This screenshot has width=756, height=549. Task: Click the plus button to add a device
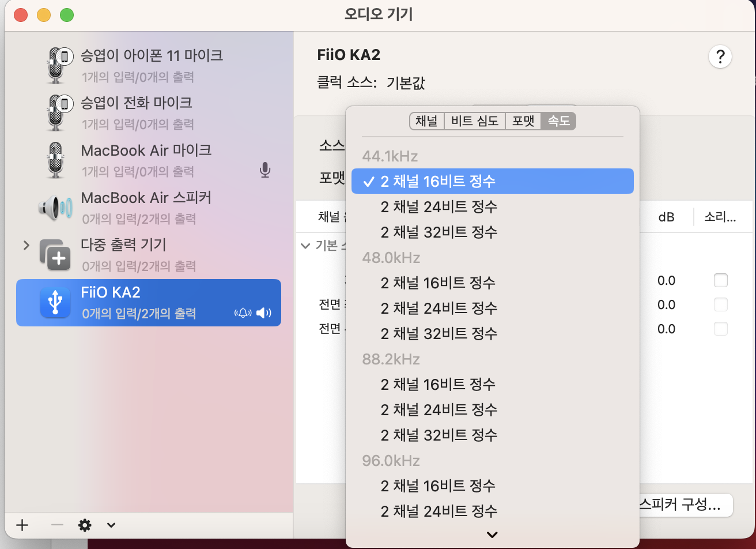[x=22, y=525]
